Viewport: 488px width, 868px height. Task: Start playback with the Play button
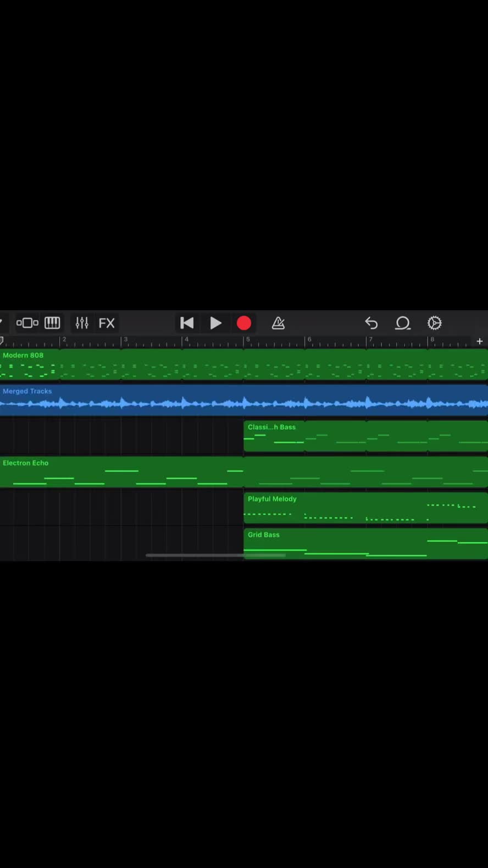pyautogui.click(x=216, y=323)
